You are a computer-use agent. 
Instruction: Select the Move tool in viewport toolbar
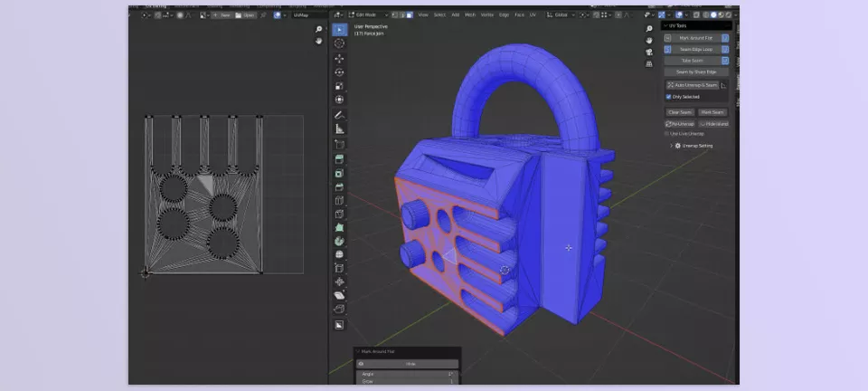pos(339,58)
